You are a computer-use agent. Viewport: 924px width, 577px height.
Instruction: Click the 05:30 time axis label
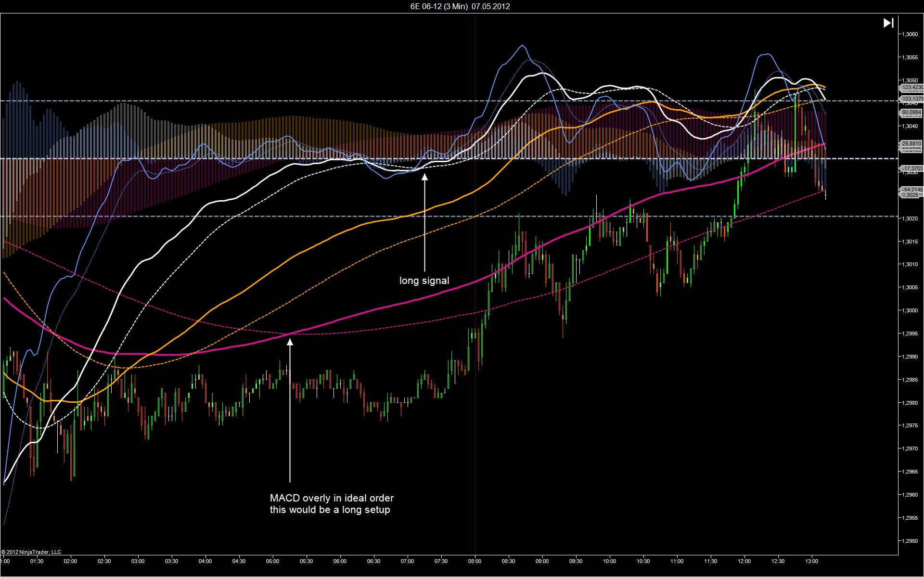(x=307, y=561)
